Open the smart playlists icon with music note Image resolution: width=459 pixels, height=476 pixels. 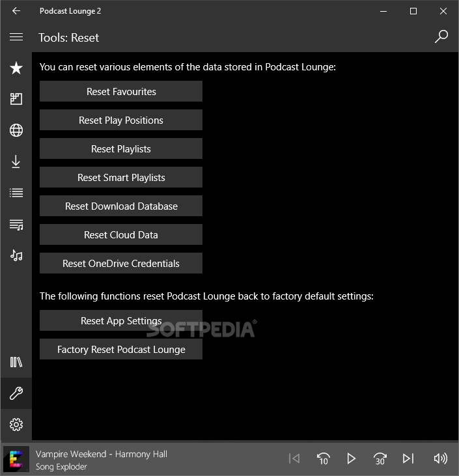(x=16, y=225)
